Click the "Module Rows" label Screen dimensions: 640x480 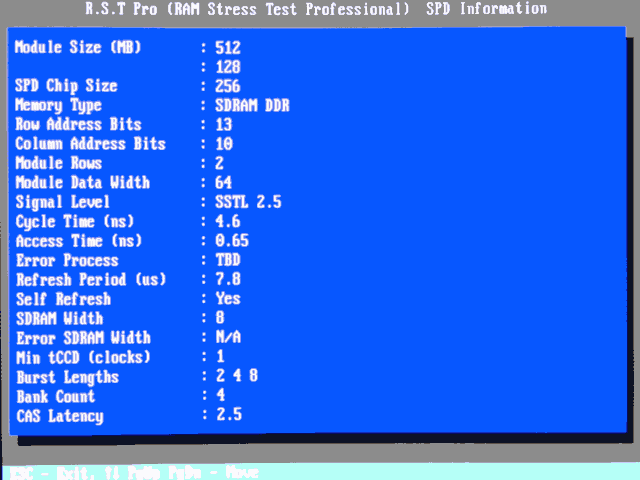59,163
